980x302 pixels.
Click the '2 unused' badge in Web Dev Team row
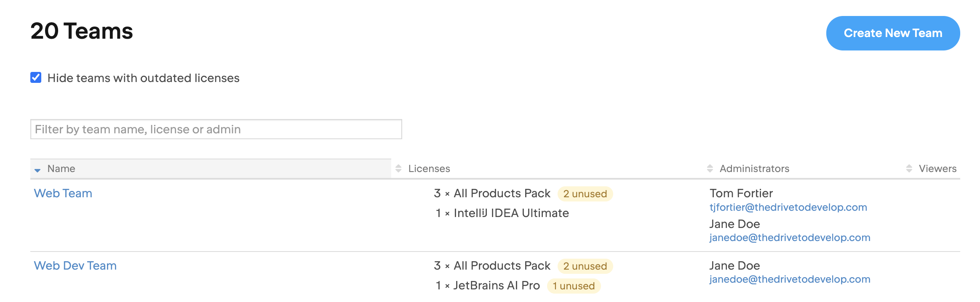[x=585, y=266]
